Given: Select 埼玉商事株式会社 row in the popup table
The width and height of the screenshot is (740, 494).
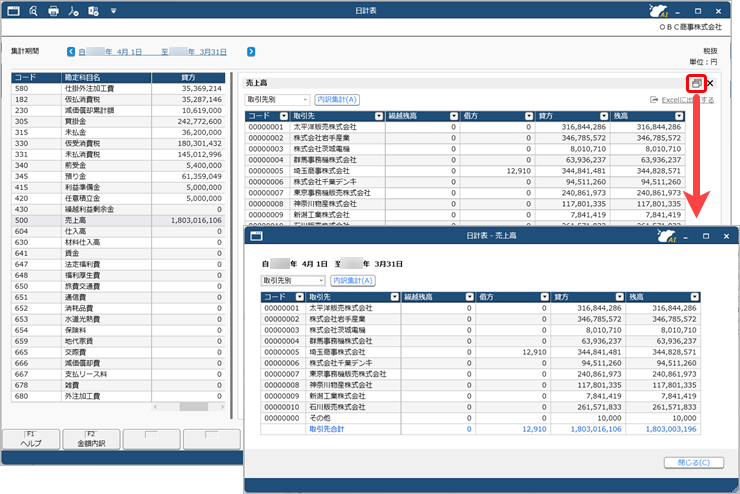Looking at the screenshot, I should point(480,352).
